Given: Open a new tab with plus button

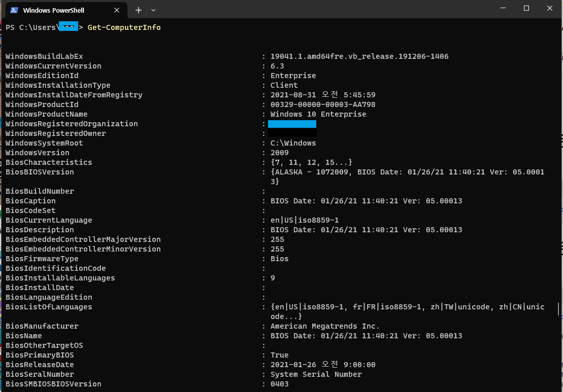Looking at the screenshot, I should point(139,10).
